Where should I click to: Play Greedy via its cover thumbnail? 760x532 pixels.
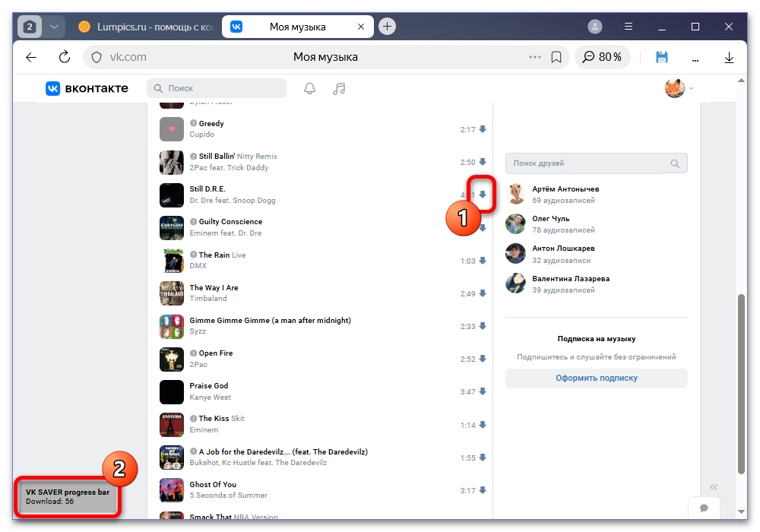pyautogui.click(x=172, y=129)
